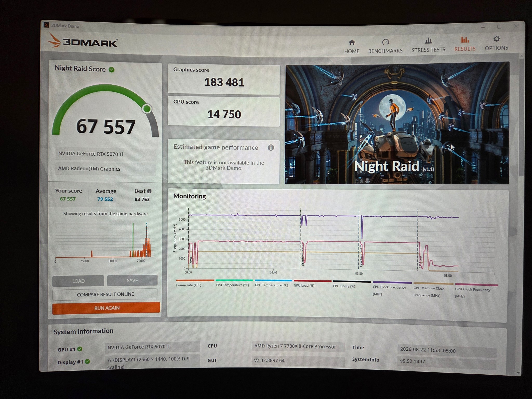532x399 pixels.
Task: Click the score gauge green knob
Action: 147,109
